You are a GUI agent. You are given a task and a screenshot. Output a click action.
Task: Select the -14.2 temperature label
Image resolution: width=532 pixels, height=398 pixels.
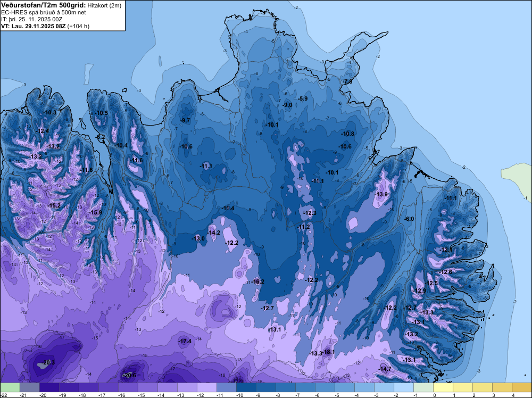pos(213,233)
